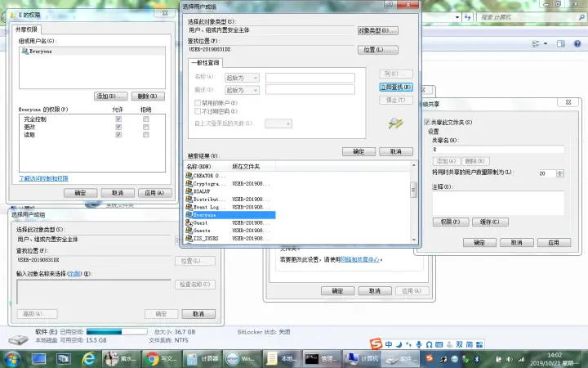Click the search magnifier in the Explorer search box

581,17
